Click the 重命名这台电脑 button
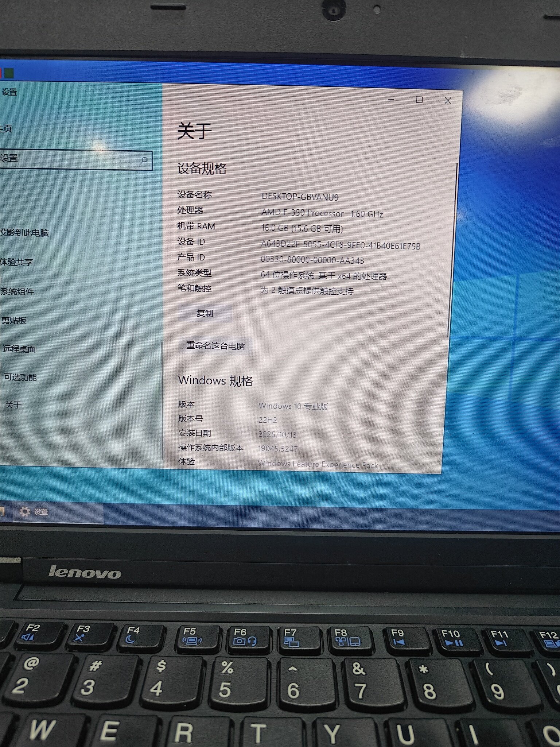Image resolution: width=560 pixels, height=747 pixels. pos(215,345)
